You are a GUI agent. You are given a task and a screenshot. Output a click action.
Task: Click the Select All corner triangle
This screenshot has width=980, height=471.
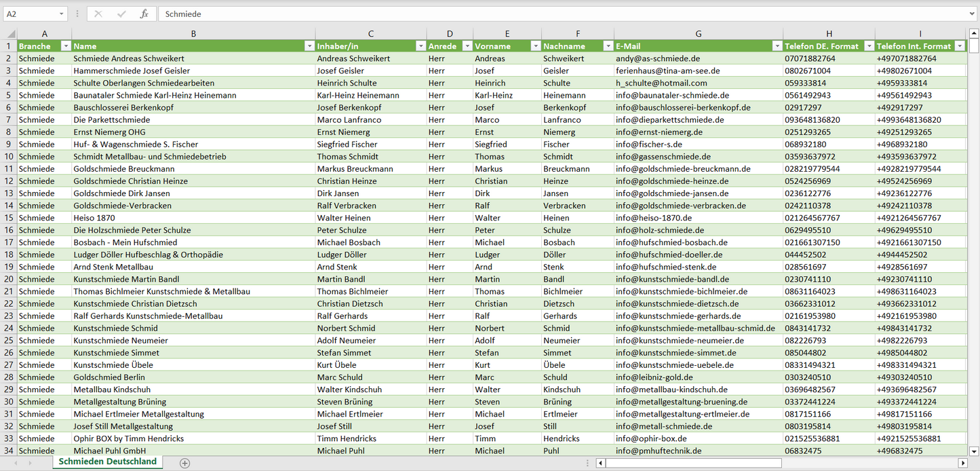tap(11, 33)
